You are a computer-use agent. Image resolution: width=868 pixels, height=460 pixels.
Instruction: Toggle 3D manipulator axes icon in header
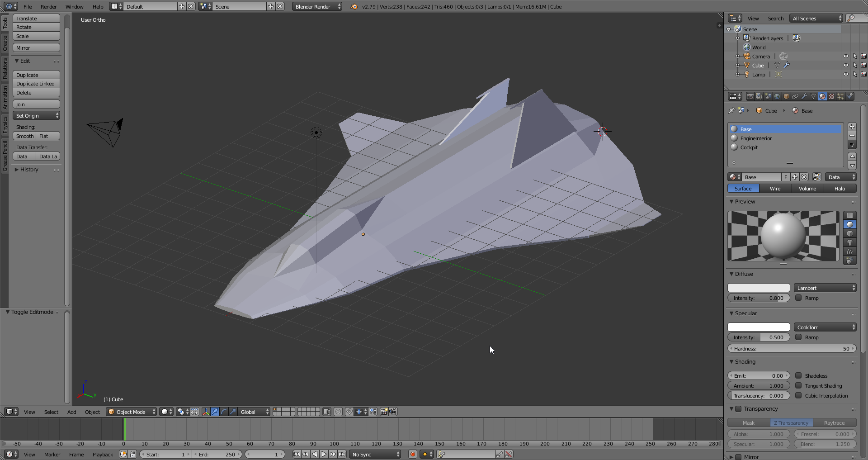(x=206, y=412)
